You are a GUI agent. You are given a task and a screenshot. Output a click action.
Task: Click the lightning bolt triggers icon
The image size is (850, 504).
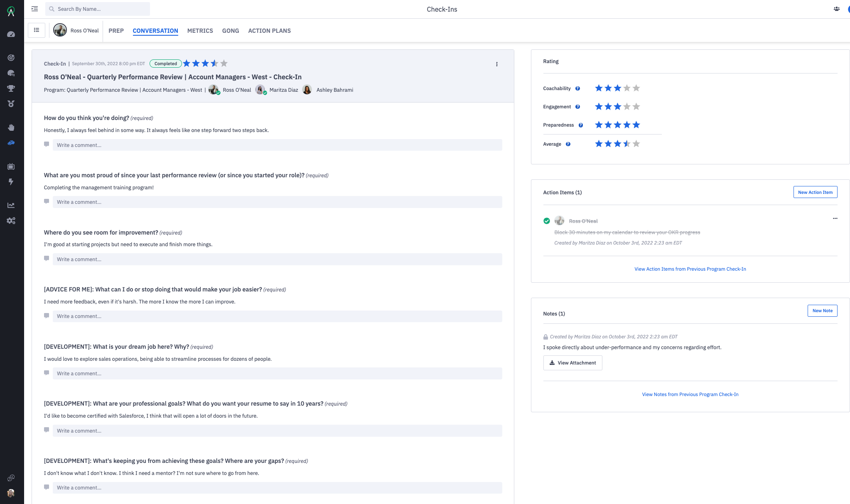pyautogui.click(x=11, y=182)
